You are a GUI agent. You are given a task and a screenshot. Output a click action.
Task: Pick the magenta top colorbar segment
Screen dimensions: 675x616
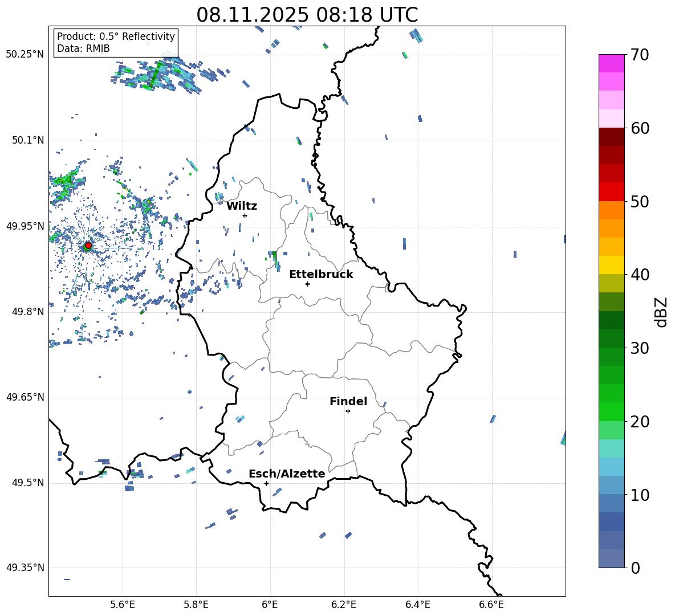(x=611, y=63)
